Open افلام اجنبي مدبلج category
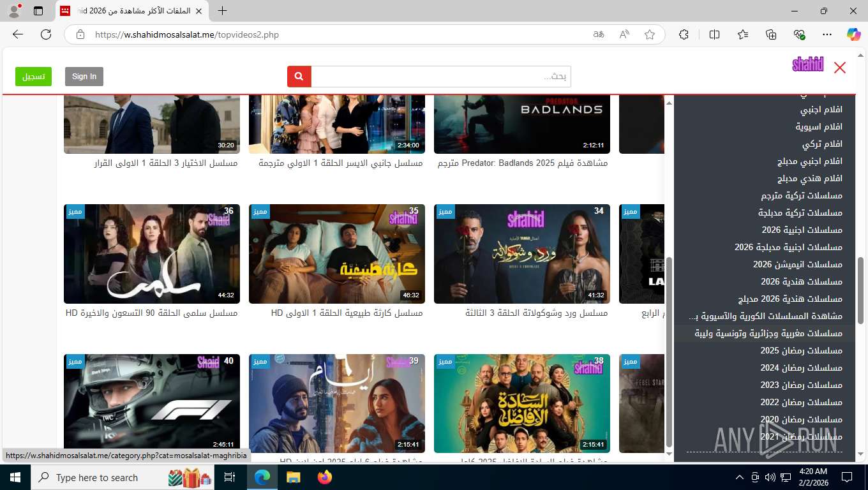Image resolution: width=868 pixels, height=490 pixels. tap(810, 161)
